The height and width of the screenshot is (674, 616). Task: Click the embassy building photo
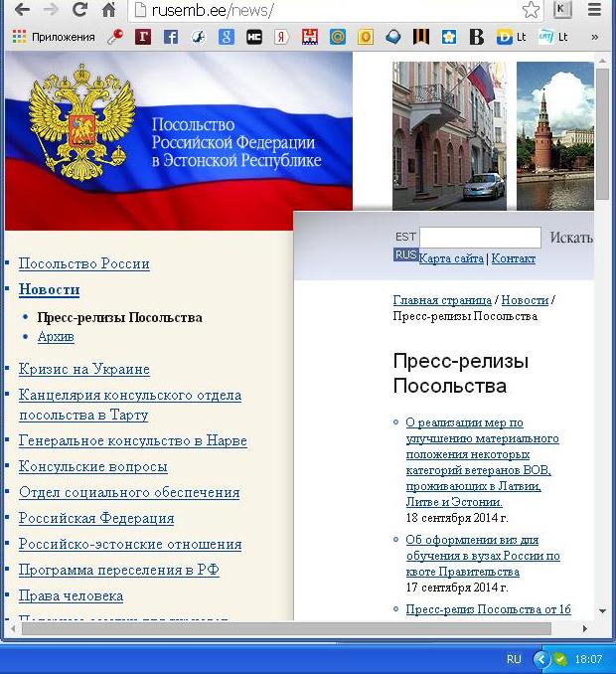[449, 136]
